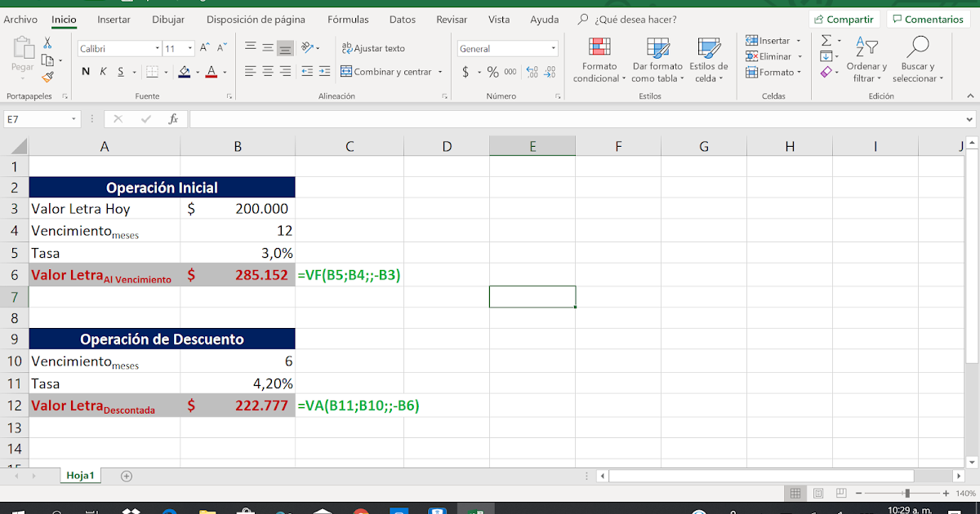Open Estilos de celda gallery
Viewport: 980px width, 514px height.
(709, 59)
